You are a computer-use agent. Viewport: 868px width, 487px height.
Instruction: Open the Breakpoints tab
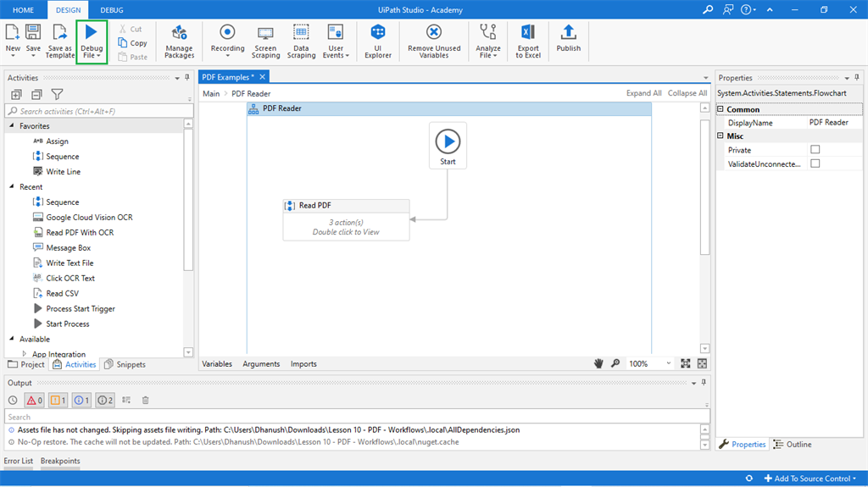[60, 461]
